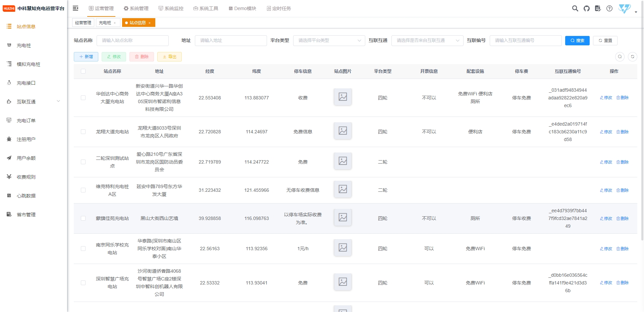Click 修改 link for 南京同乐学校充电站

click(x=606, y=249)
